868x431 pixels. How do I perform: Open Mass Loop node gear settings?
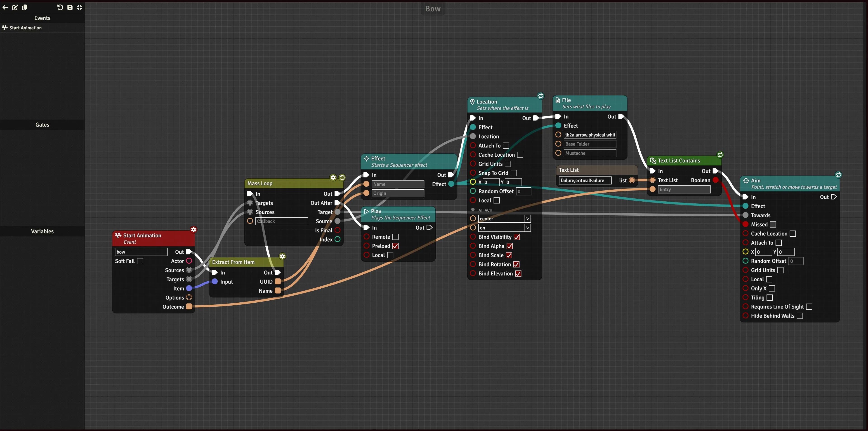[x=333, y=178]
